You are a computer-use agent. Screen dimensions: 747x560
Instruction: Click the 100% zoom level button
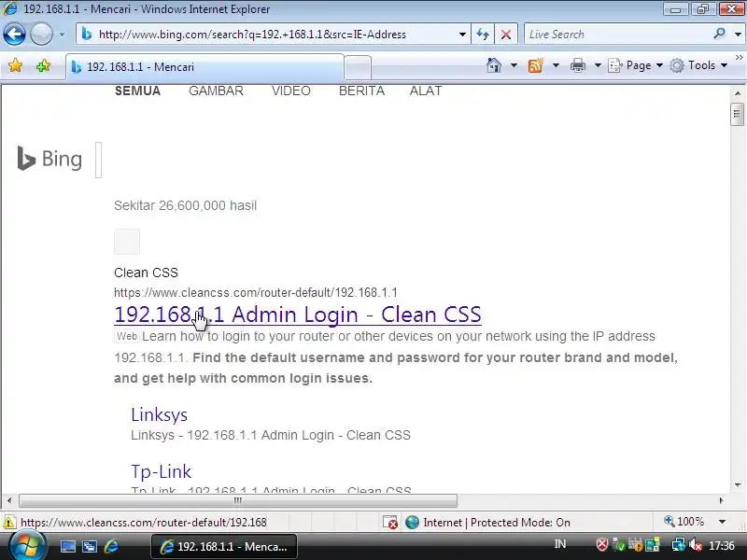pyautogui.click(x=684, y=522)
